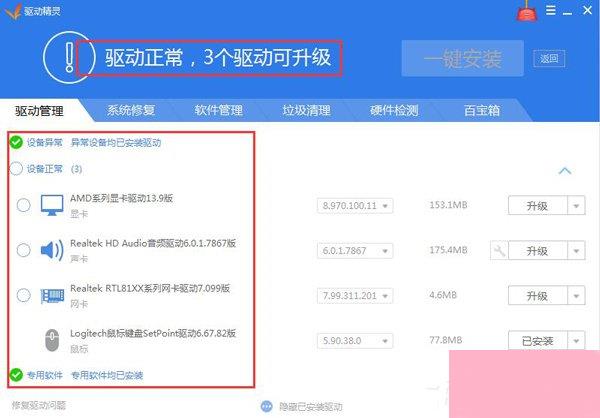This screenshot has width=600, height=418.
Task: Click the green check beside 设备异常
Action: point(16,142)
